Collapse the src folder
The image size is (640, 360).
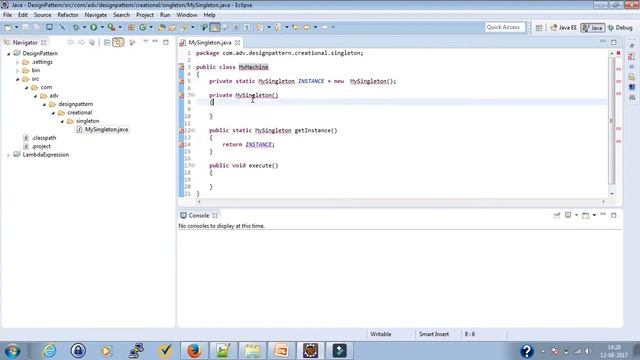18,79
